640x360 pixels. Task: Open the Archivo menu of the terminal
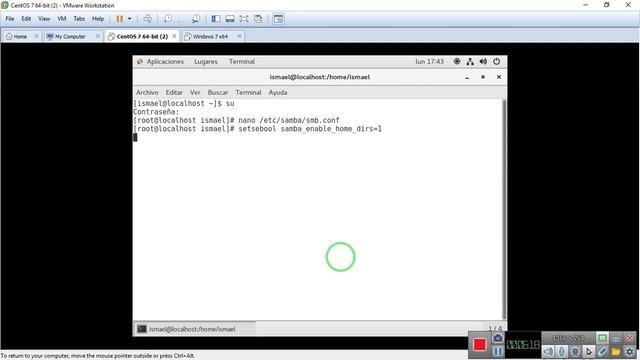pyautogui.click(x=147, y=93)
